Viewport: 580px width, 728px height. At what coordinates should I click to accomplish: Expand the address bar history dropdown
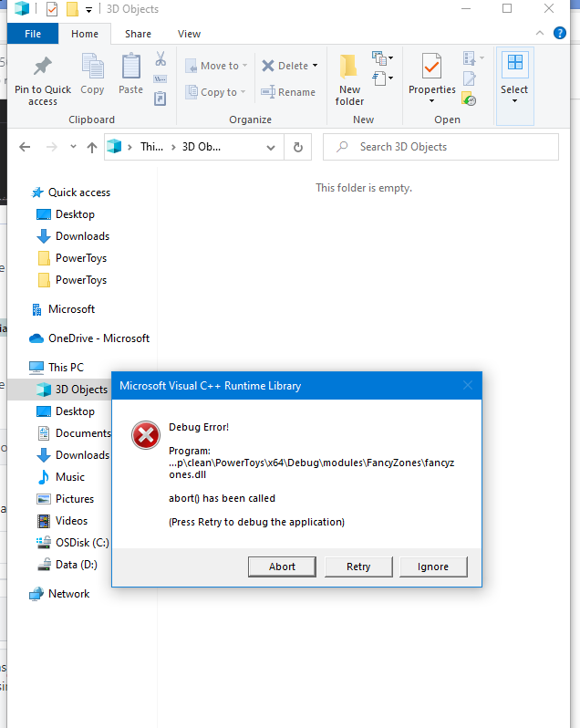[x=271, y=147]
